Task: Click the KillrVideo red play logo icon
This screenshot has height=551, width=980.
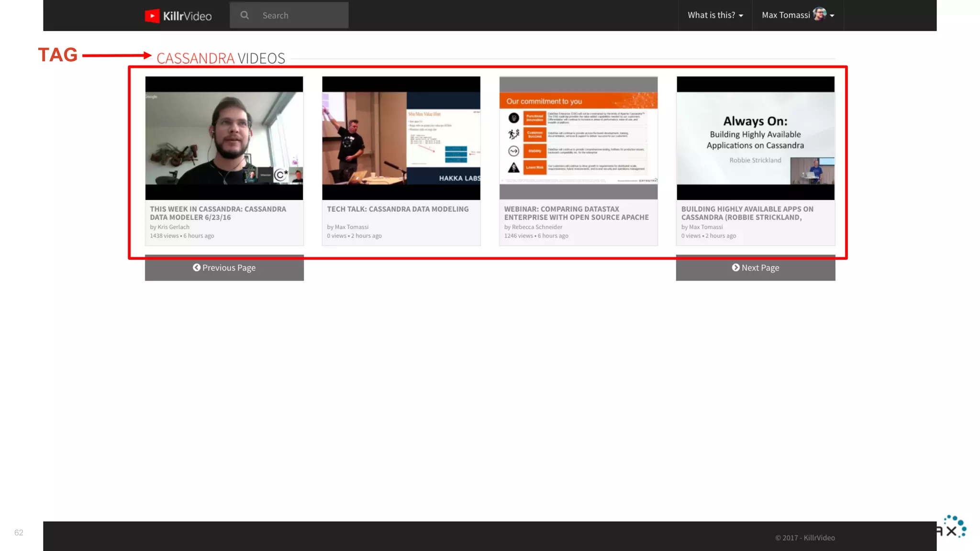Action: click(152, 16)
